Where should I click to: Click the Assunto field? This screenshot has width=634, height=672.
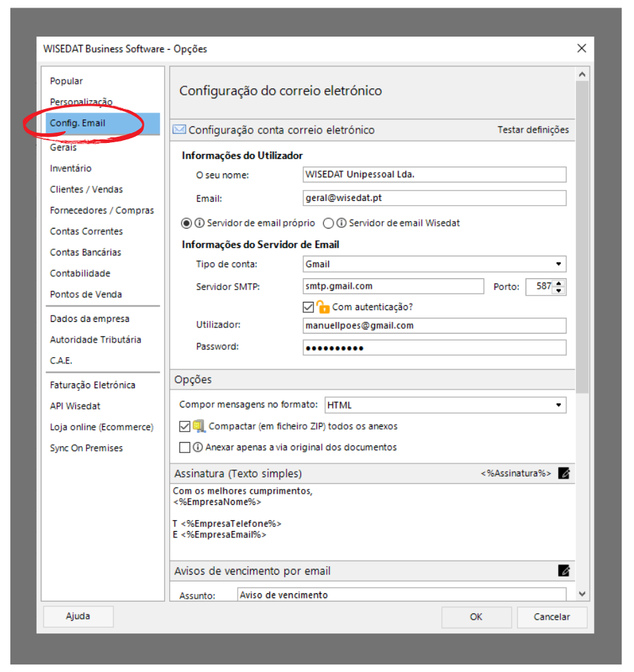click(402, 595)
